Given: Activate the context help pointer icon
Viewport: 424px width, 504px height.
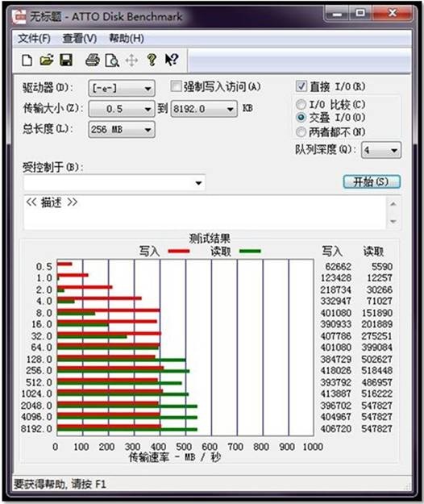Looking at the screenshot, I should [x=172, y=60].
